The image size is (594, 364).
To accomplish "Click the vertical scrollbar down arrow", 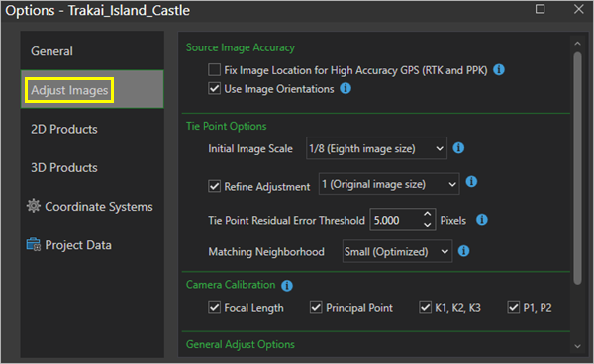I will click(x=577, y=346).
